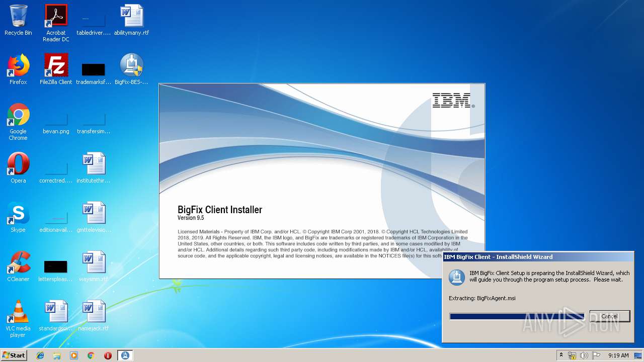Cancel the BigFix Client setup extraction
Image resolution: width=644 pixels, height=362 pixels.
tap(609, 316)
